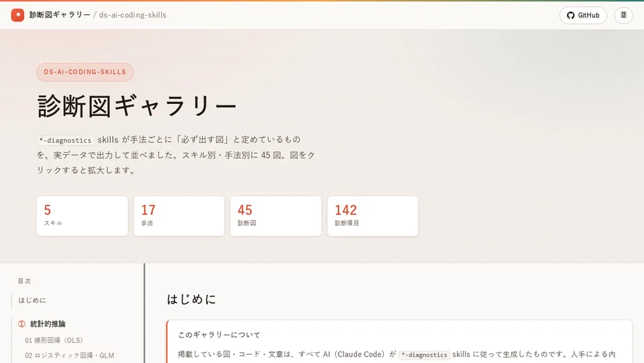Click the red gallery logo icon

pos(18,14)
